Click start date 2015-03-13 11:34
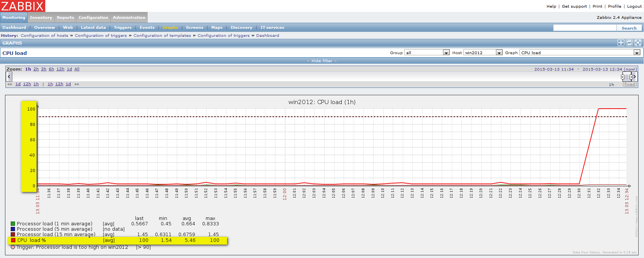 554,69
